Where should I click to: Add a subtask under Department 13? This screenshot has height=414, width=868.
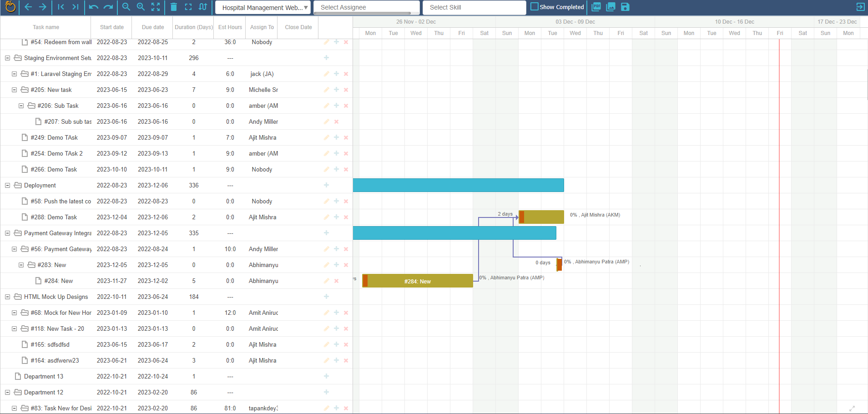pyautogui.click(x=326, y=376)
